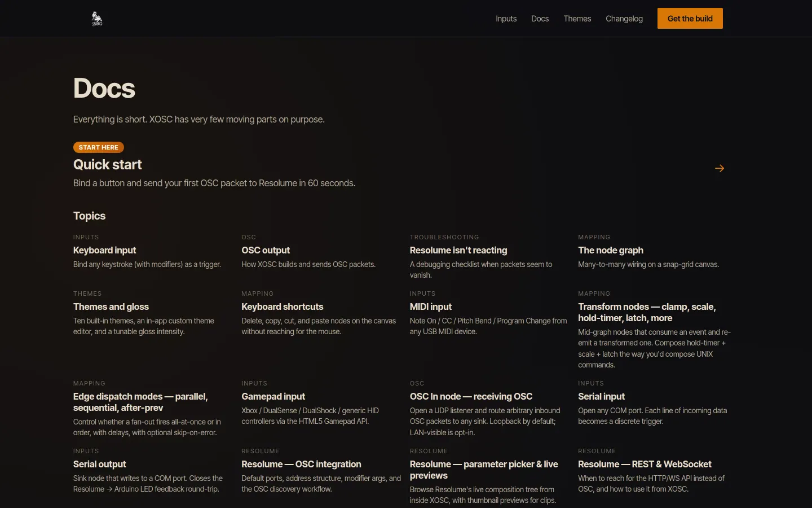812x508 pixels.
Task: Click 'Note On / CC / Pitch Bend' description
Action: (488, 326)
